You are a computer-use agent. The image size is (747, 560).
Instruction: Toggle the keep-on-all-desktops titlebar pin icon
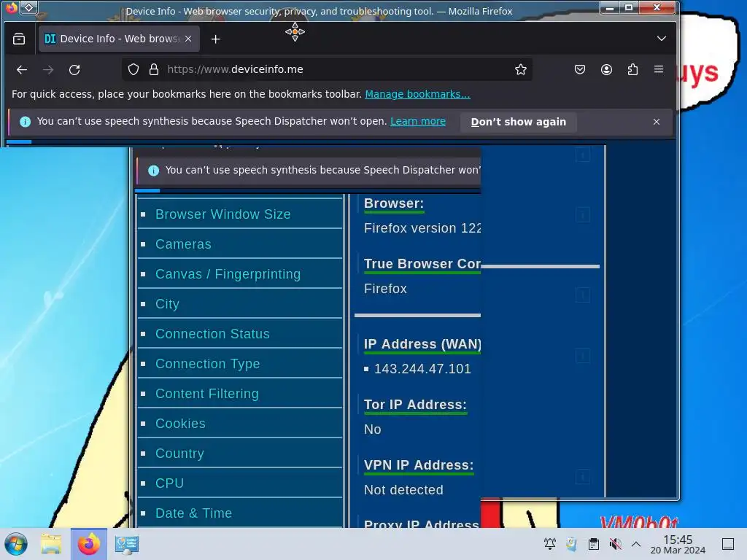coord(29,7)
